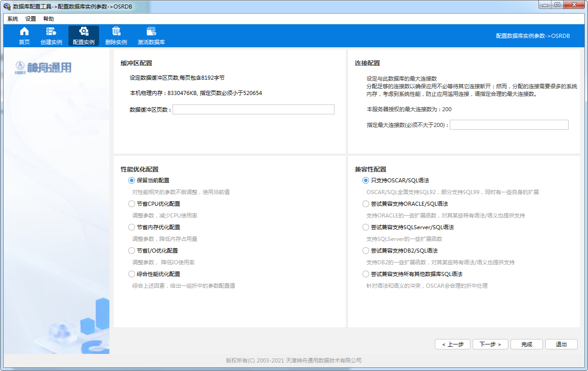The width and height of the screenshot is (588, 371).
Task: Click the 神舟通用 logo in sidebar
Action: tap(43, 68)
